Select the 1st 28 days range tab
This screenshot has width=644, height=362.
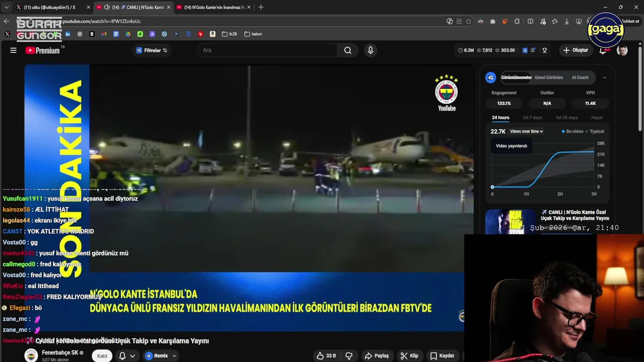click(x=567, y=118)
